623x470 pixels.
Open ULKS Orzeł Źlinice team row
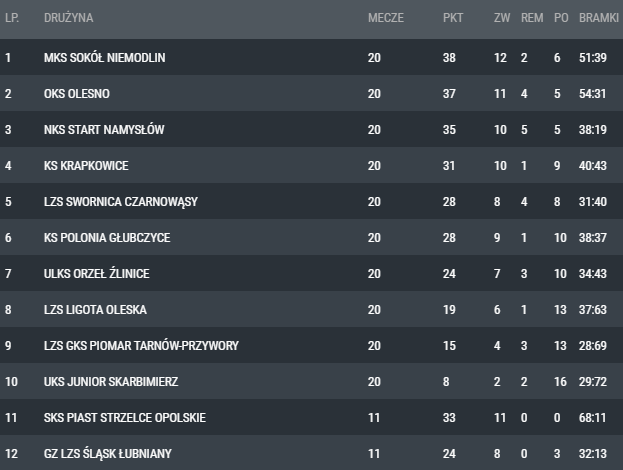pos(312,273)
